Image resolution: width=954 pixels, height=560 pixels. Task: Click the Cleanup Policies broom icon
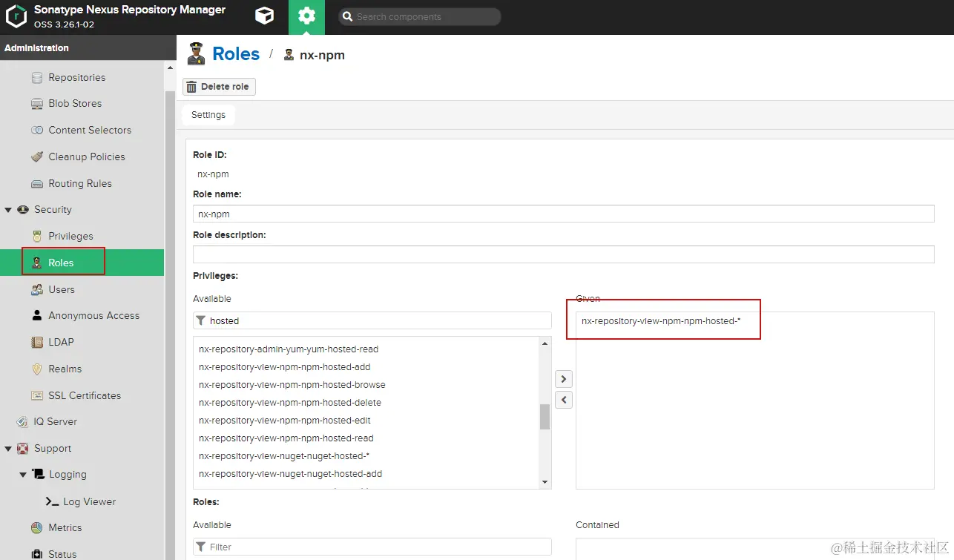37,157
